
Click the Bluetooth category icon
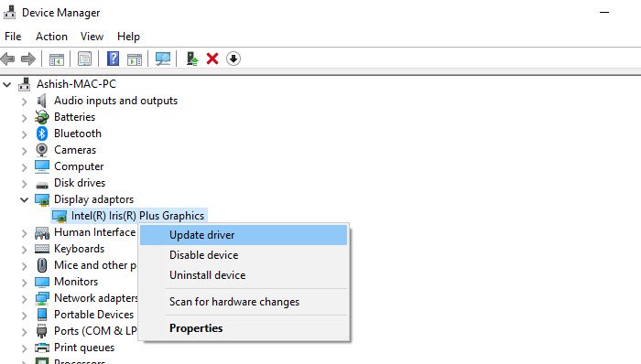(42, 134)
